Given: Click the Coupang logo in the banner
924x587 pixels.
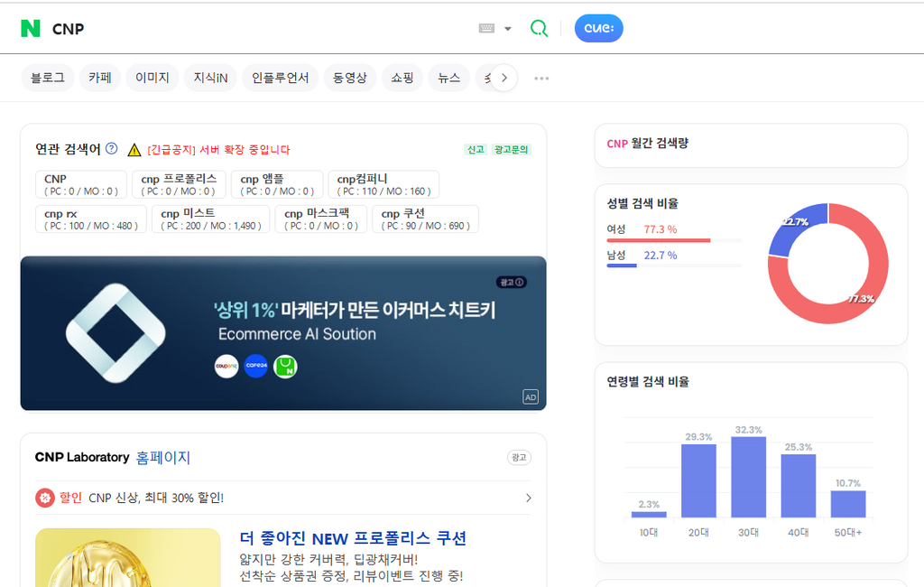Looking at the screenshot, I should (226, 367).
